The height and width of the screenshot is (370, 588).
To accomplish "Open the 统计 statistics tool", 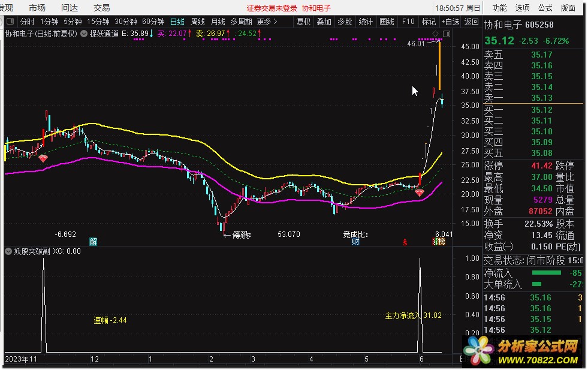I will [x=366, y=22].
